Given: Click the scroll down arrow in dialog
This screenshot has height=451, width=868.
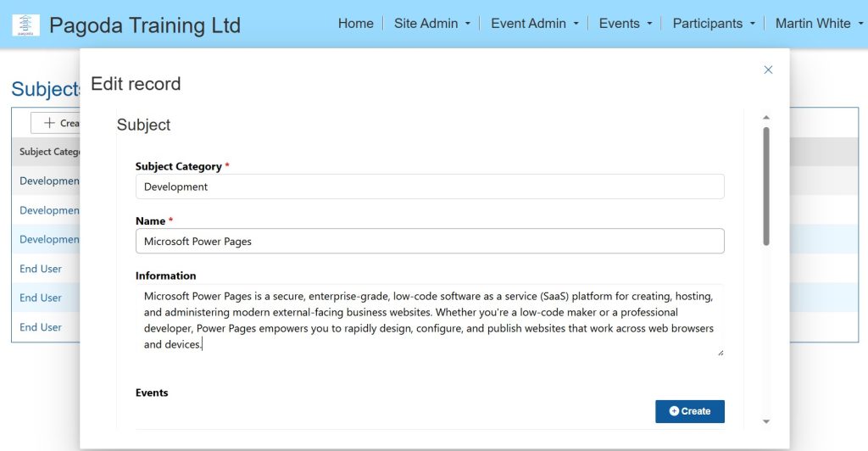Looking at the screenshot, I should (x=766, y=421).
